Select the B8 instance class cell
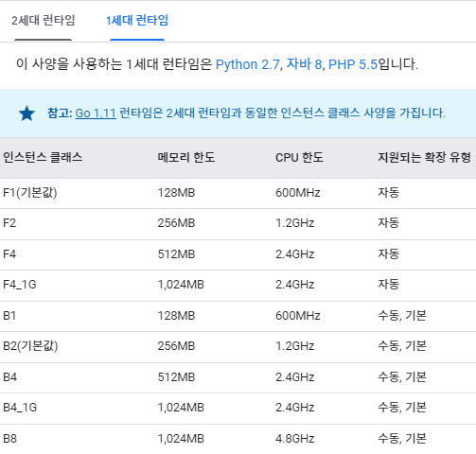Viewport: 476px width, 454px height. (x=9, y=439)
